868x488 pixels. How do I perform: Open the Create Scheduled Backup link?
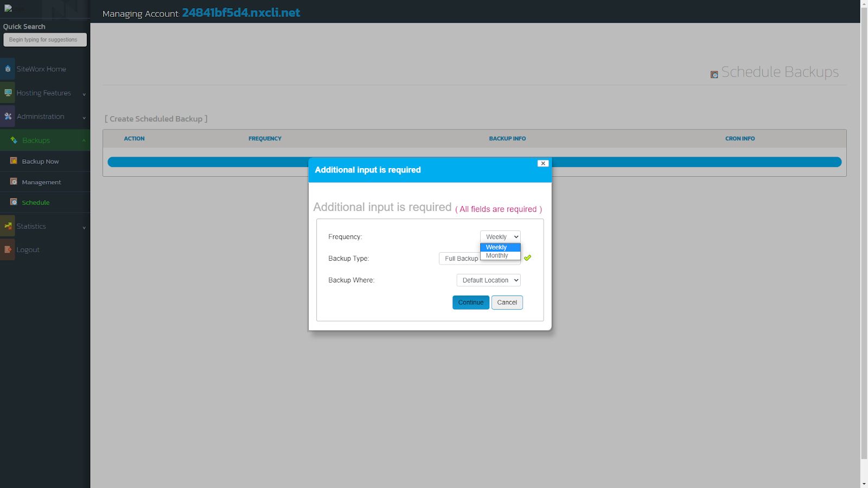pos(156,119)
